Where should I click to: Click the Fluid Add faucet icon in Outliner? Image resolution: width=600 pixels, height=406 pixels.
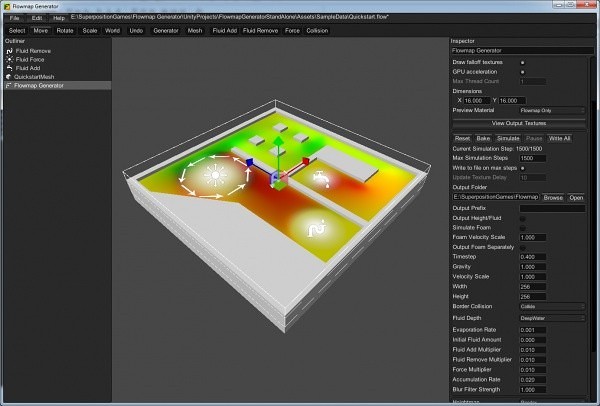10,68
